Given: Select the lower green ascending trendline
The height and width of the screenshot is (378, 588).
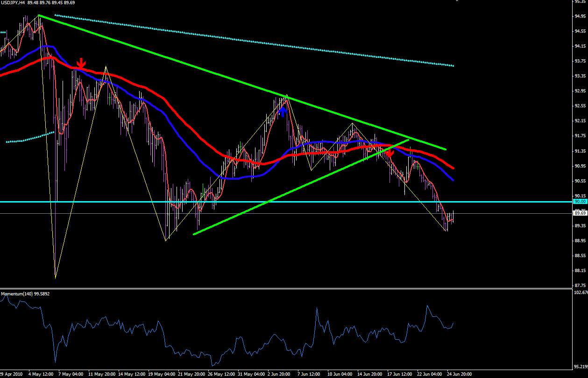Looking at the screenshot, I should coord(301,187).
